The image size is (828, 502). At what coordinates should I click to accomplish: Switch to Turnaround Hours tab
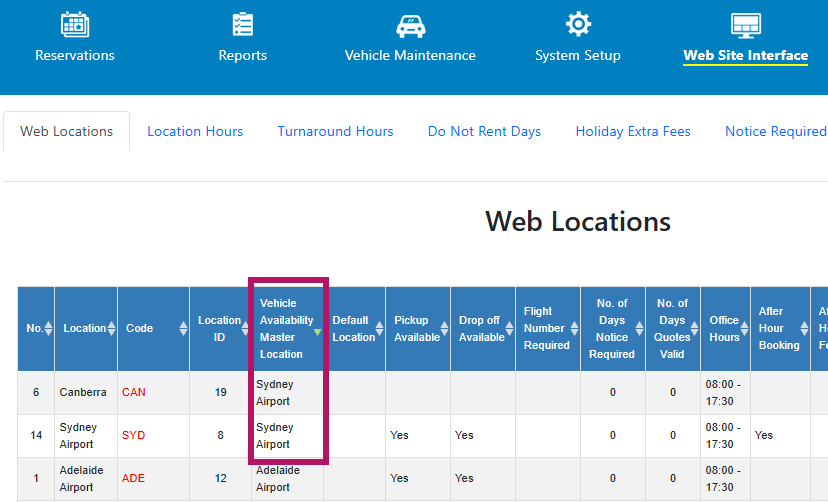tap(335, 131)
